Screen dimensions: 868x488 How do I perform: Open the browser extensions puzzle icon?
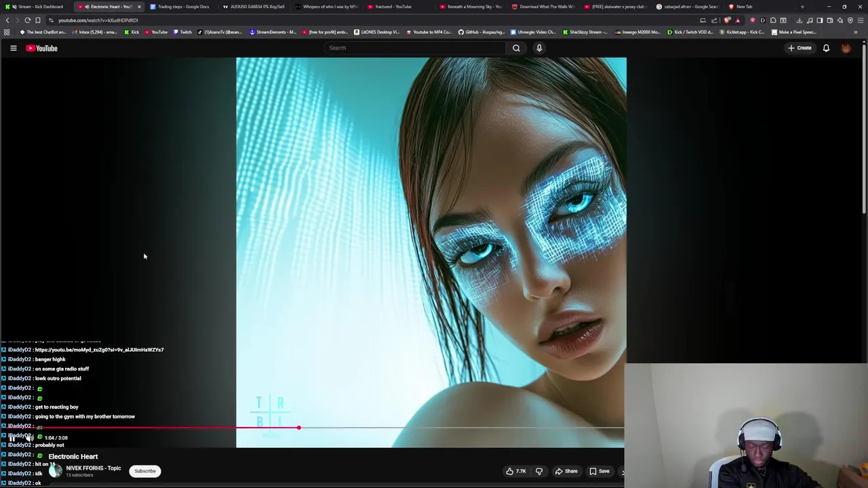pyautogui.click(x=773, y=20)
